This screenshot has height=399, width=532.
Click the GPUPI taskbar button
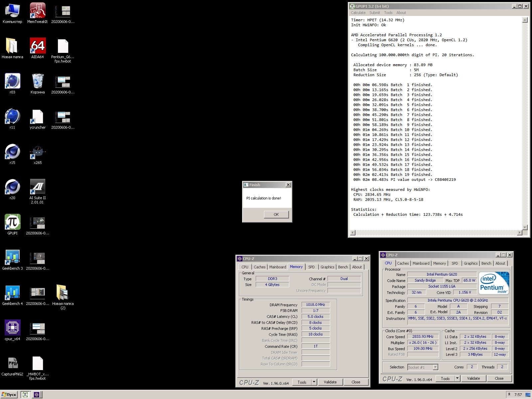25,395
